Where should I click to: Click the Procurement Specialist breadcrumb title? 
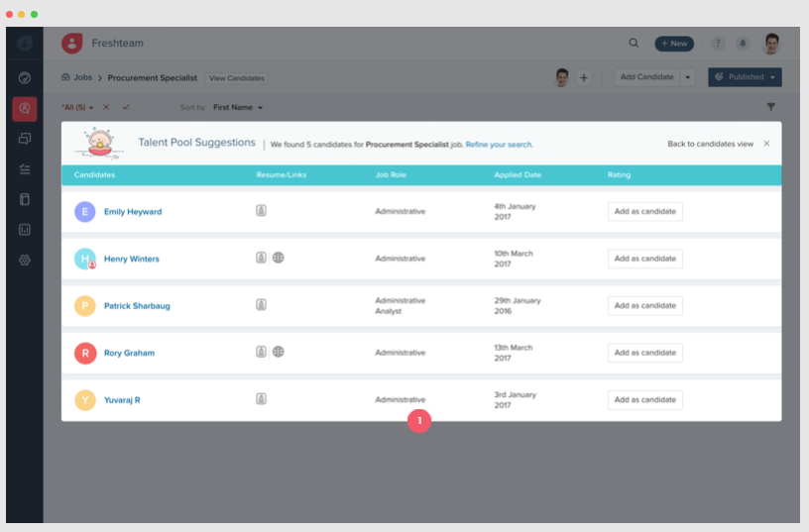pyautogui.click(x=153, y=78)
